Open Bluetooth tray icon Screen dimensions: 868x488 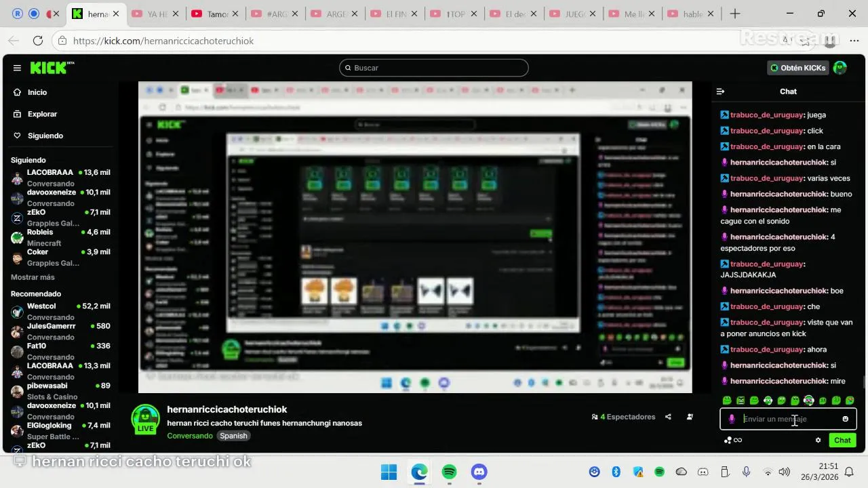coord(616,472)
